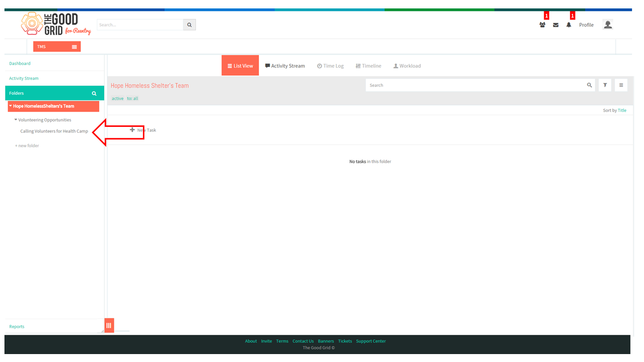
Task: Open Activity Stream in the sidebar
Action: (x=24, y=78)
